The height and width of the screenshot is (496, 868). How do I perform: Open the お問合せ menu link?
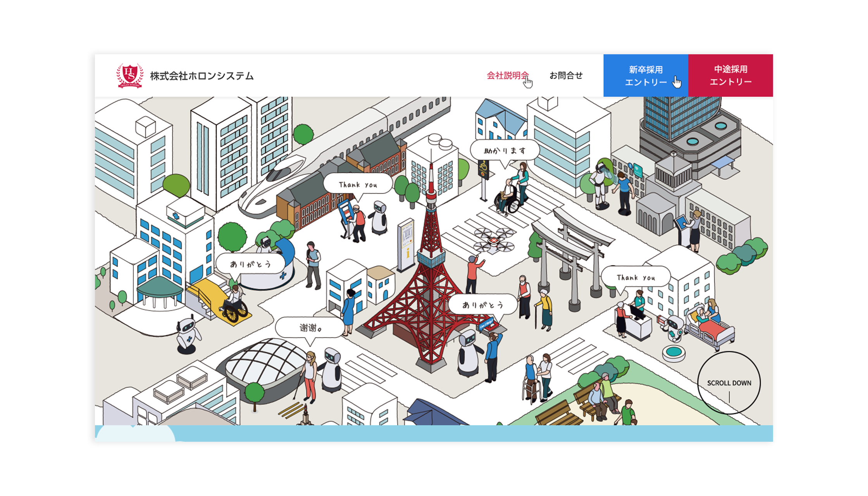pyautogui.click(x=566, y=76)
